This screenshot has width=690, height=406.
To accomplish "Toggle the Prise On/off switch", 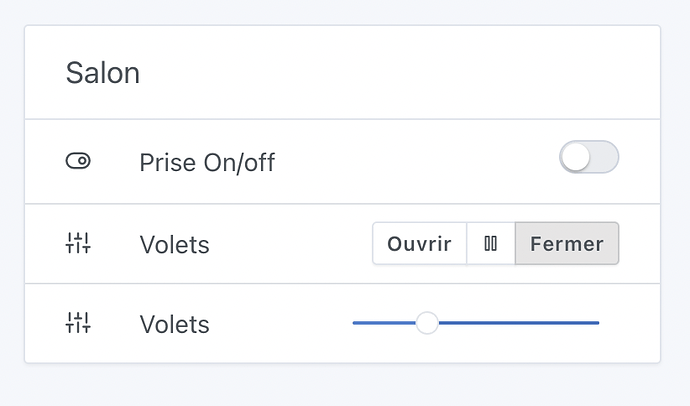I will [x=589, y=157].
